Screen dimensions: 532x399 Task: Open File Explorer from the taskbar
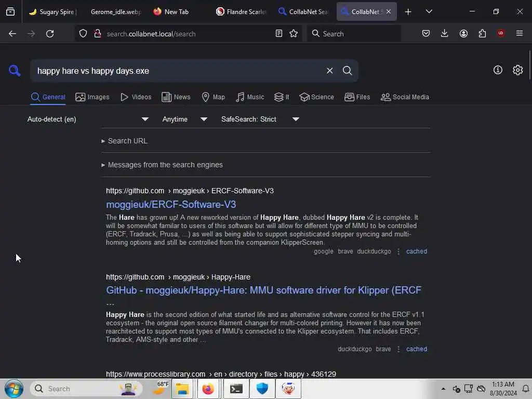point(182,389)
